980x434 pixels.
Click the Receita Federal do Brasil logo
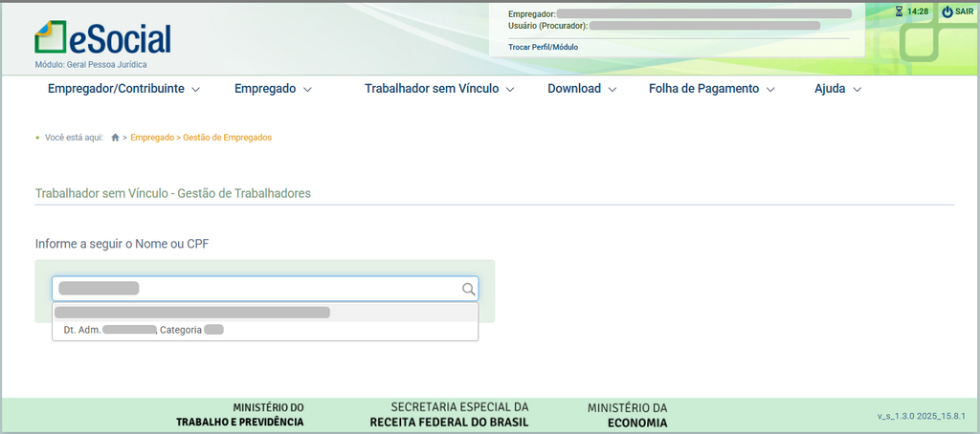pyautogui.click(x=449, y=415)
